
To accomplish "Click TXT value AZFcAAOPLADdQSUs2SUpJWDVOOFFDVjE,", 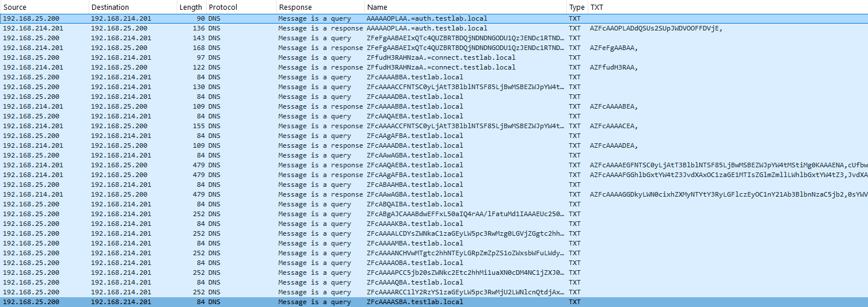I will [656, 28].
